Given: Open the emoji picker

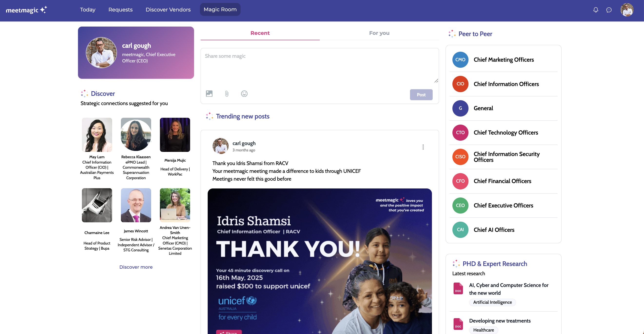Looking at the screenshot, I should click(244, 94).
